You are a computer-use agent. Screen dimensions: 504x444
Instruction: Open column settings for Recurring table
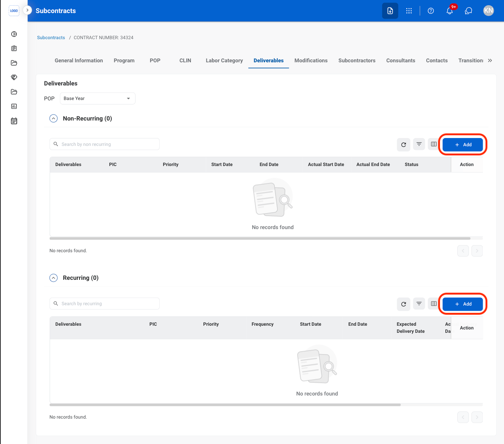434,304
